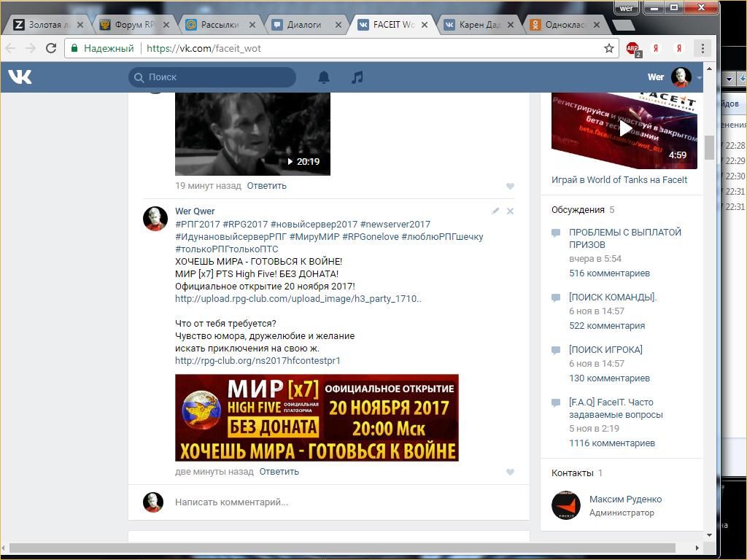Open the Chrome three-dot menu
747x560 pixels.
coord(703,48)
